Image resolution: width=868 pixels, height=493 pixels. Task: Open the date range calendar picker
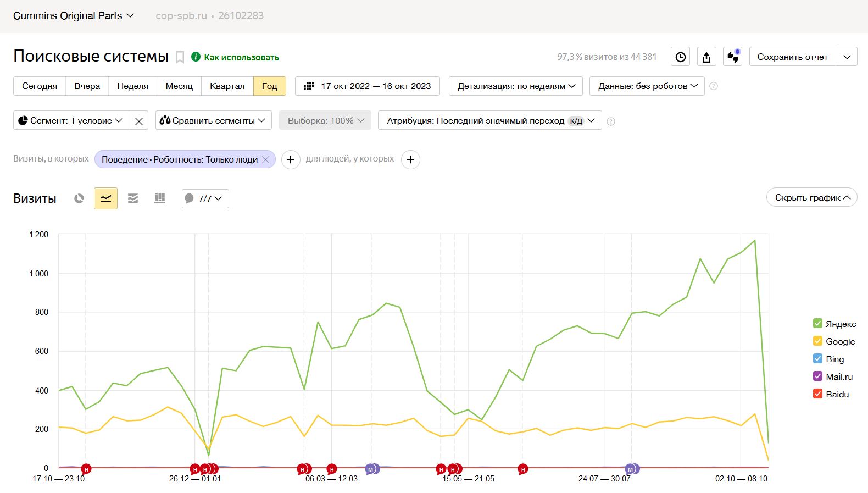pyautogui.click(x=368, y=86)
